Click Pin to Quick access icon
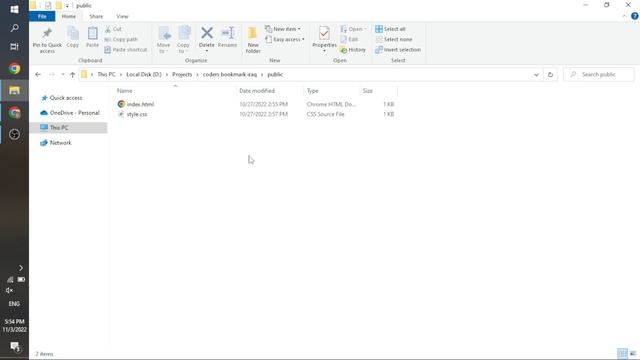The image size is (640, 360). coord(47,33)
